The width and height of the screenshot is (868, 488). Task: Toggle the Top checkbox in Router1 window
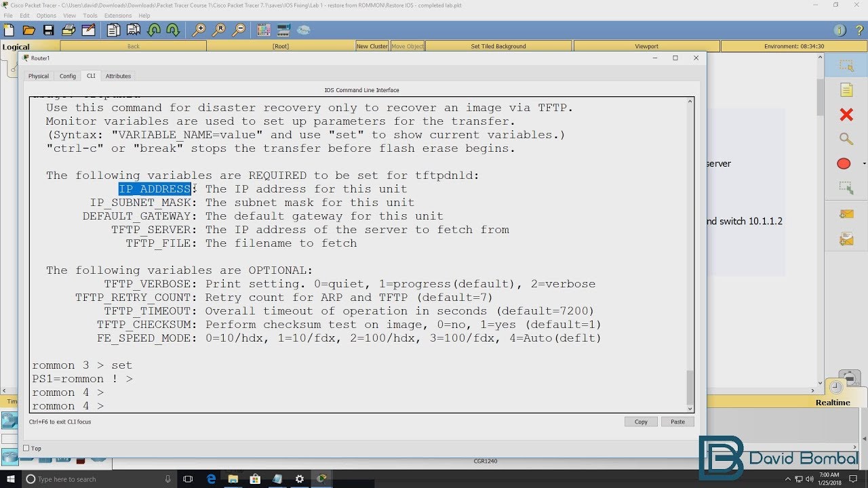26,448
